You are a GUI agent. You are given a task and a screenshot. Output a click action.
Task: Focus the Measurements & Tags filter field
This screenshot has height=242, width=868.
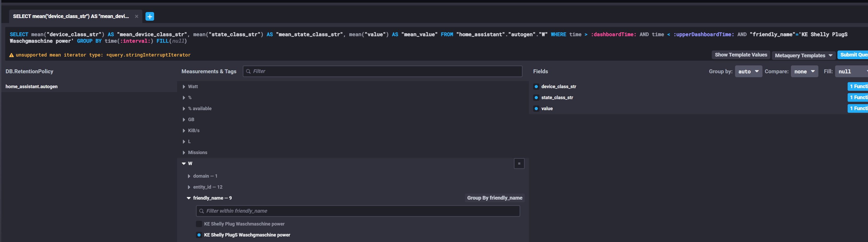click(x=382, y=71)
